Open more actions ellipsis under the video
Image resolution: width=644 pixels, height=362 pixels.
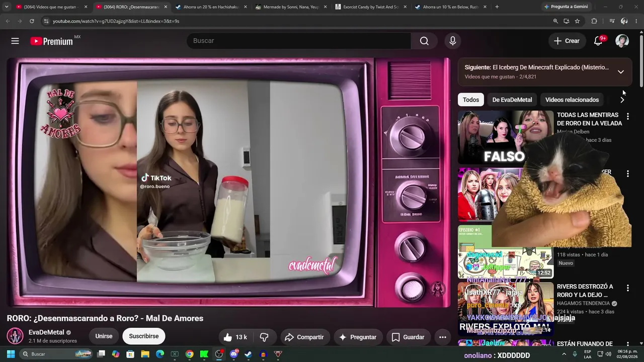coord(442,337)
